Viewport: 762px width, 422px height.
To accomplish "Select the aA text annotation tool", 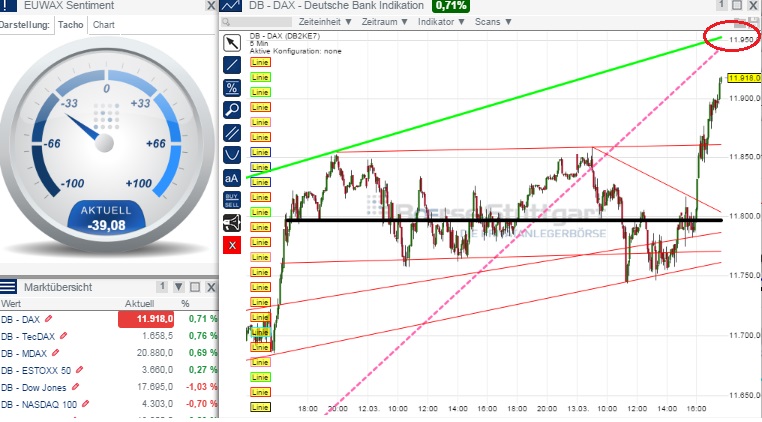I will click(232, 178).
